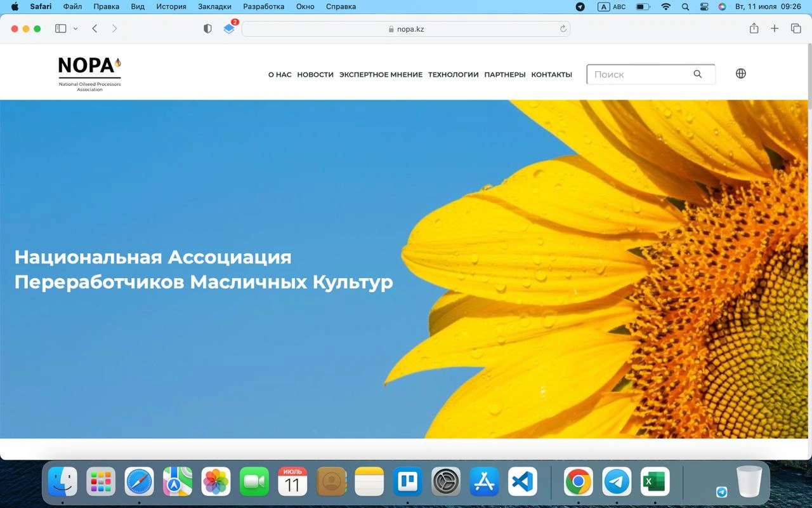
Task: Click the search magnifier icon in site header
Action: (698, 74)
